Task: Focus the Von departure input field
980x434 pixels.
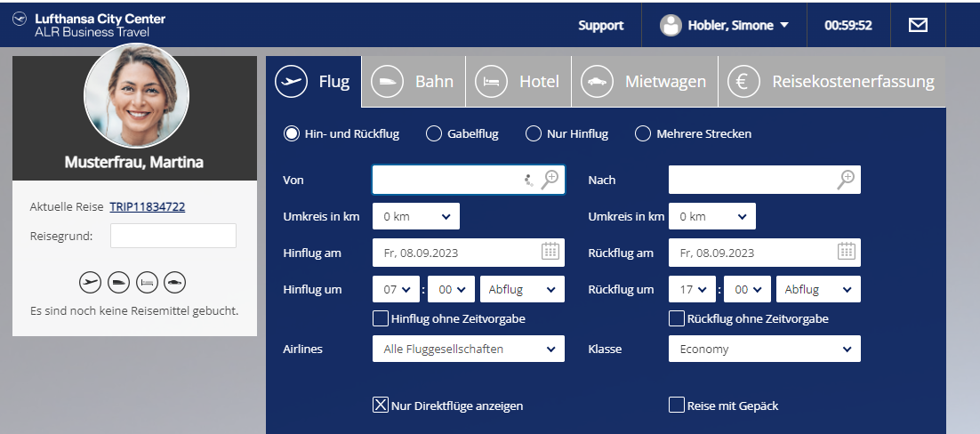Action: (469, 180)
